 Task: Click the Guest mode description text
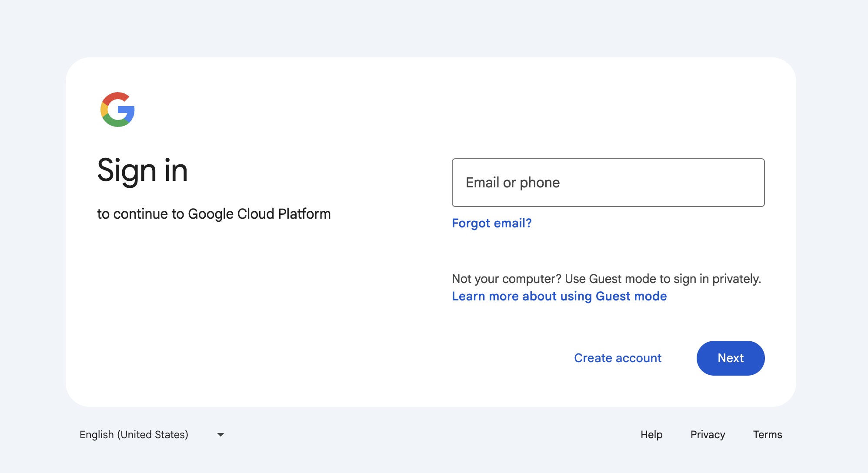606,278
